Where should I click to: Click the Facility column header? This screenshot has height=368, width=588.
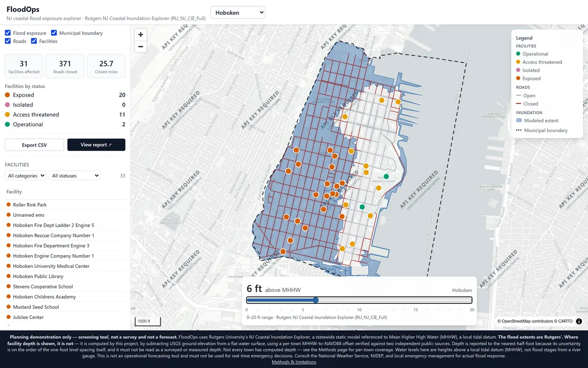(14, 192)
